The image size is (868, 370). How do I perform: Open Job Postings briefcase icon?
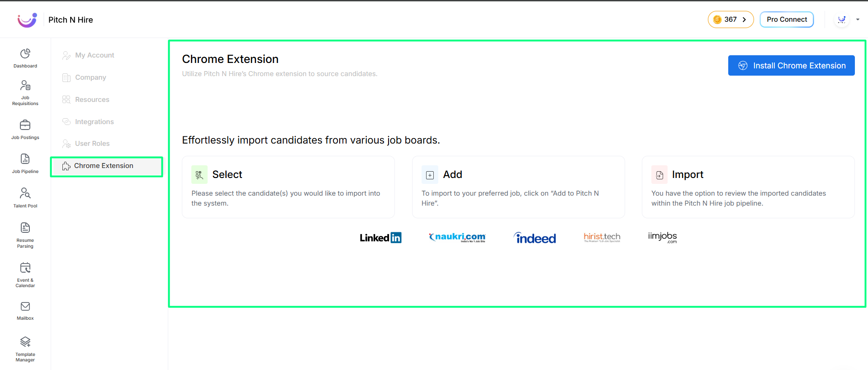25,125
